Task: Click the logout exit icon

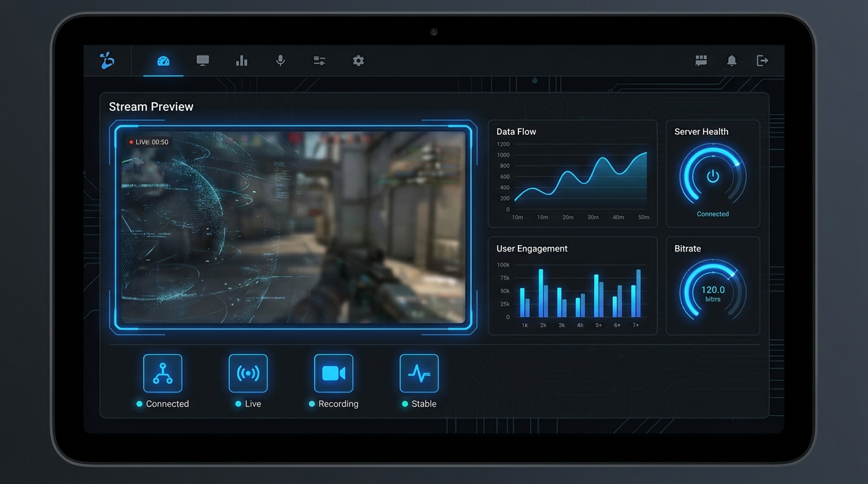Action: [763, 60]
